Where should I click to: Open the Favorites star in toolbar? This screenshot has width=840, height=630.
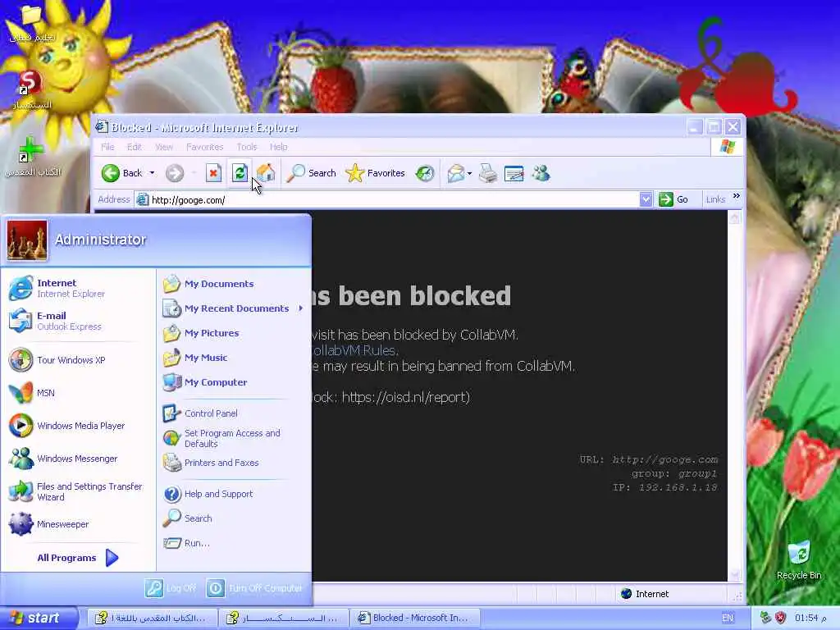click(x=375, y=173)
